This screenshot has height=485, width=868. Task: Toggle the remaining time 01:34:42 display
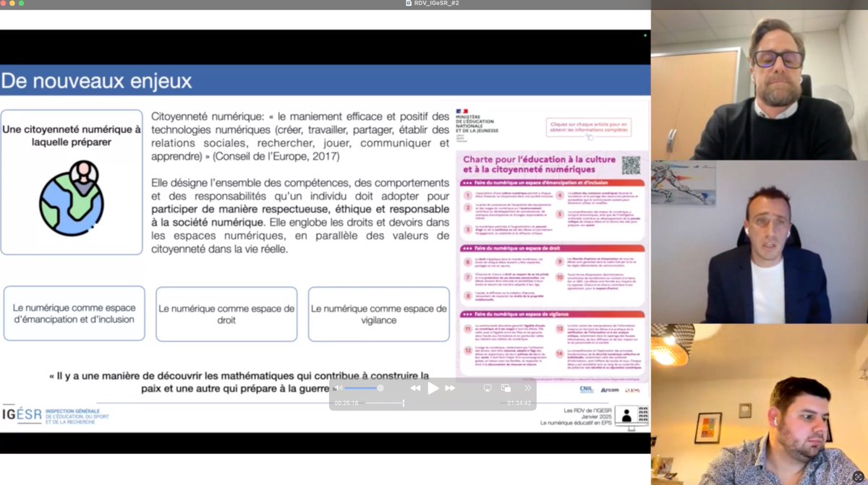click(519, 403)
